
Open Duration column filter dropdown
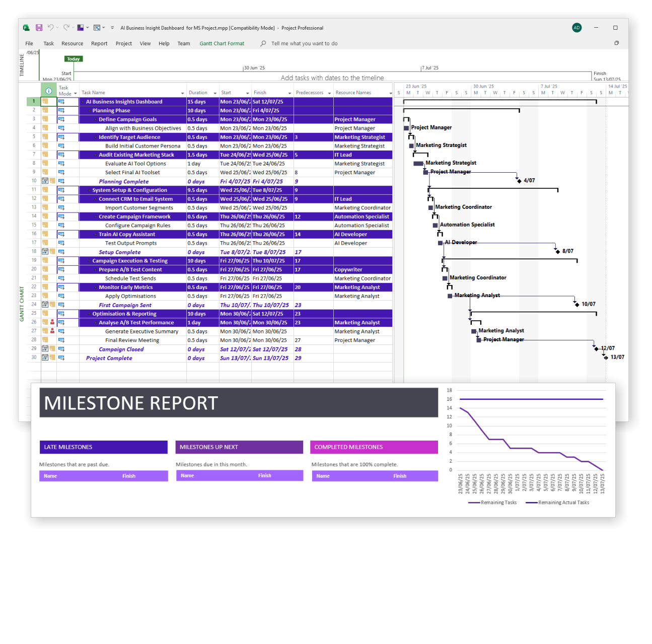[215, 93]
